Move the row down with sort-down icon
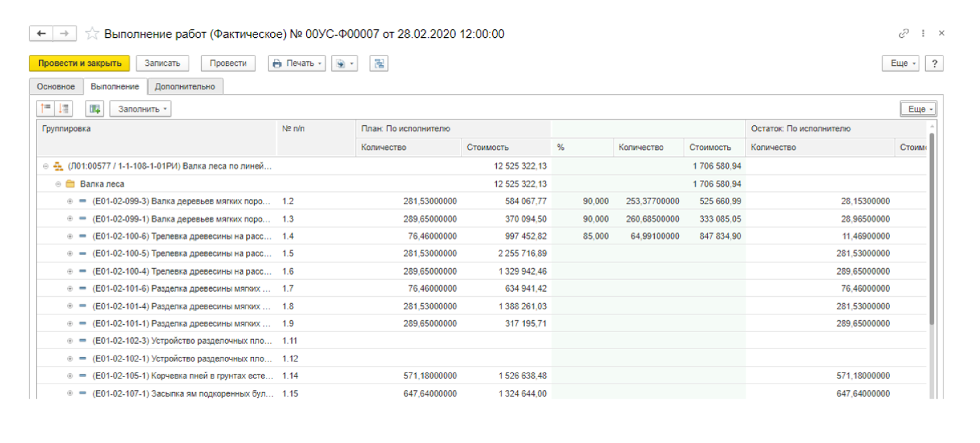The image size is (980, 443). 64,109
